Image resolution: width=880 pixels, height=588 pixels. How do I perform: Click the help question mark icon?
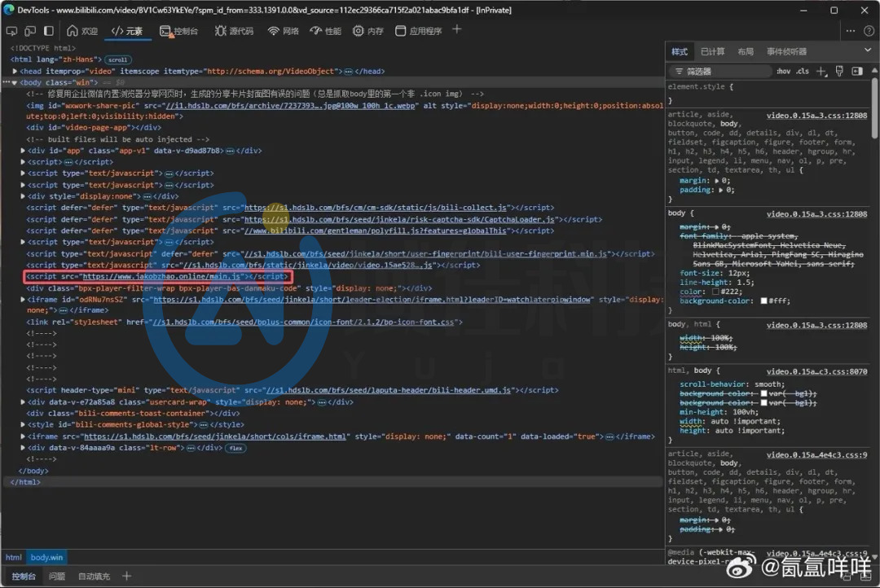coord(869,31)
